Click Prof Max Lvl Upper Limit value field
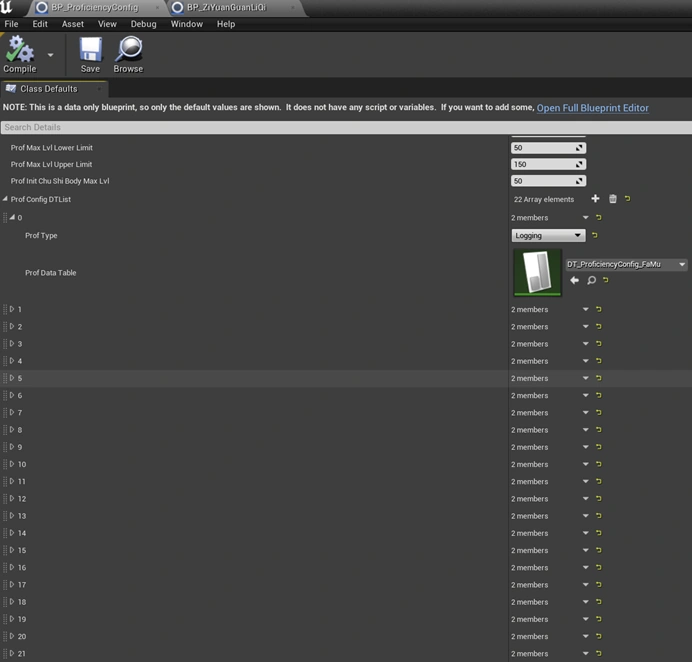692x662 pixels. click(x=548, y=164)
